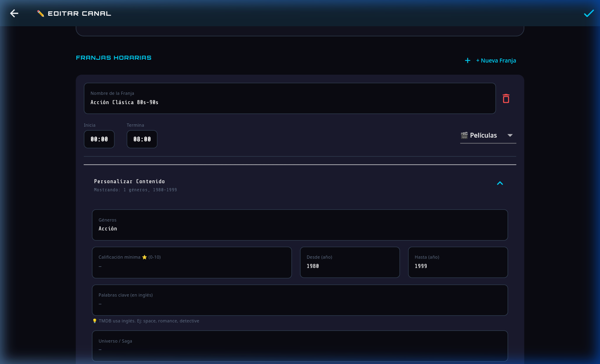Screen dimensions: 600x364
Task: Focus the Calificación mínima field
Action: tap(192, 262)
